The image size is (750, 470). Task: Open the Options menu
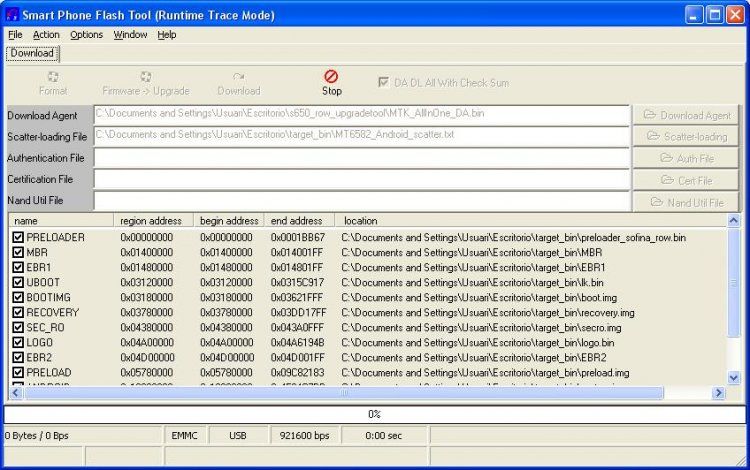point(87,34)
